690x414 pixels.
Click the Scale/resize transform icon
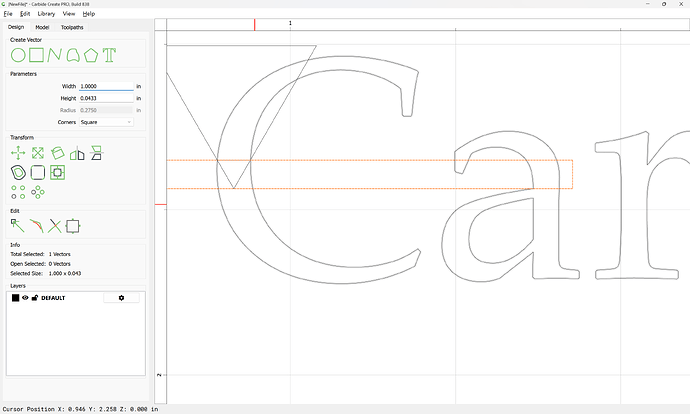tap(37, 153)
